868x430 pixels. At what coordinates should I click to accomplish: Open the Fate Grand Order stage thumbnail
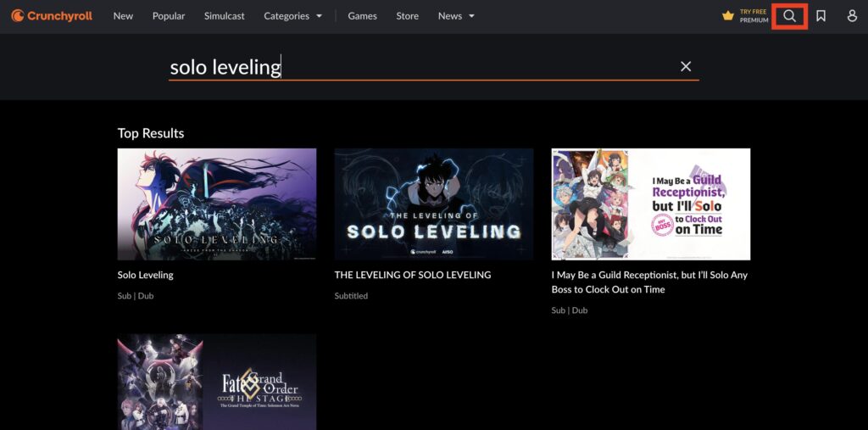click(217, 382)
